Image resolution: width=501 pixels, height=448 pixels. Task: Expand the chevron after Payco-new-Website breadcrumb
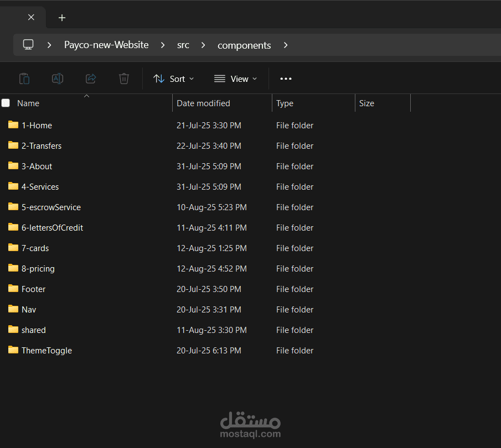(x=163, y=45)
